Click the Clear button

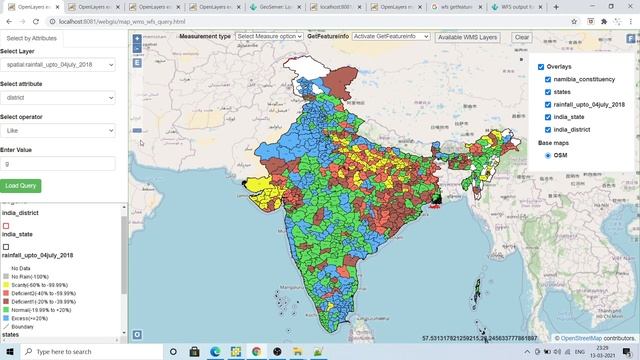pyautogui.click(x=522, y=37)
